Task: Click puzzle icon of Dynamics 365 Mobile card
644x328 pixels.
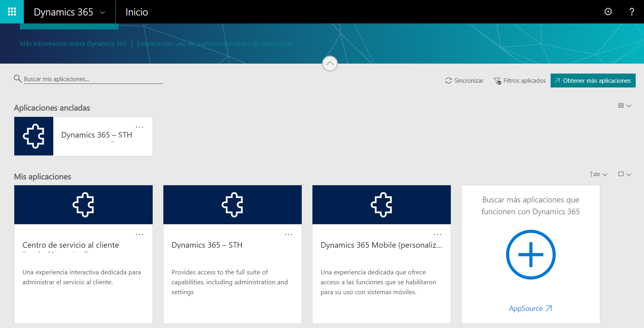Action: 382,205
